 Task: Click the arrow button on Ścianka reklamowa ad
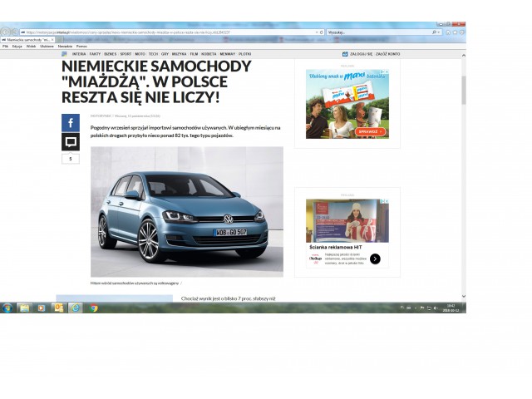(x=375, y=259)
